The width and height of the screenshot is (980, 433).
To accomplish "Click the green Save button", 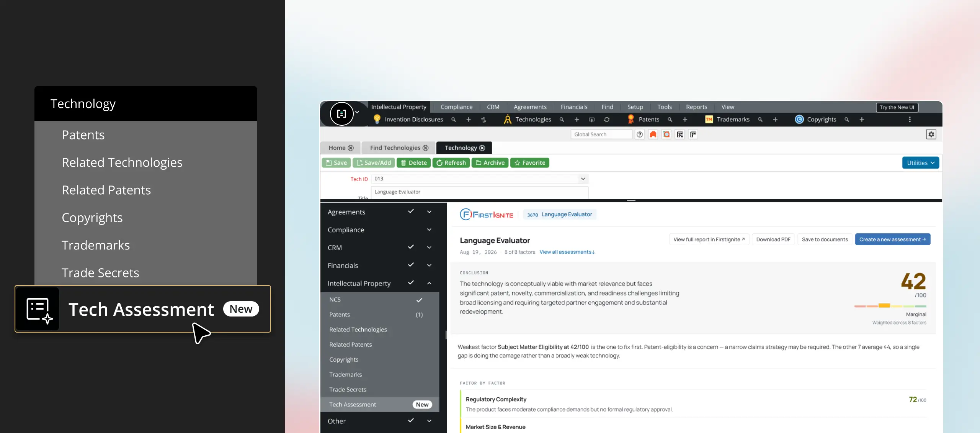I will coord(336,163).
